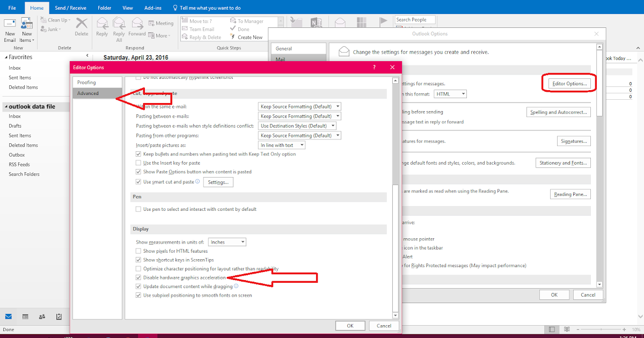Click Stationery and Fonts button

pos(563,163)
